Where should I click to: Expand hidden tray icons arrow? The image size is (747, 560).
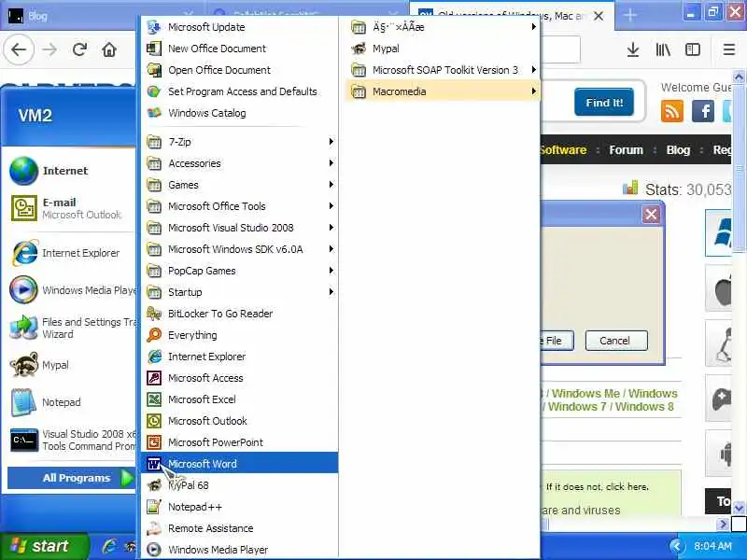point(676,546)
